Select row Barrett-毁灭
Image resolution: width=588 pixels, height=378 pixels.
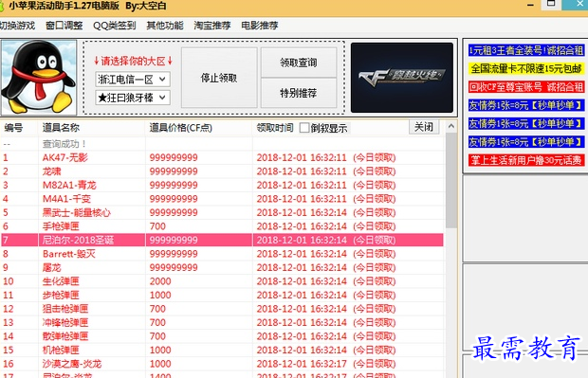click(x=222, y=254)
